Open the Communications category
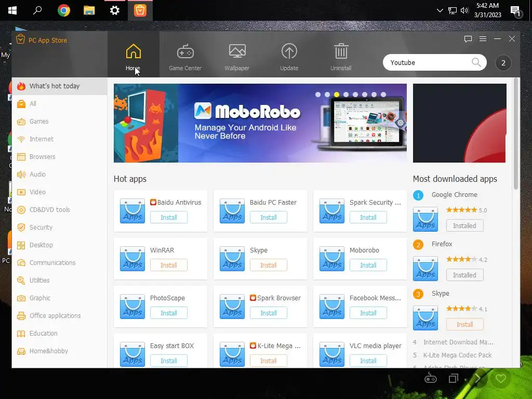 tap(60, 262)
